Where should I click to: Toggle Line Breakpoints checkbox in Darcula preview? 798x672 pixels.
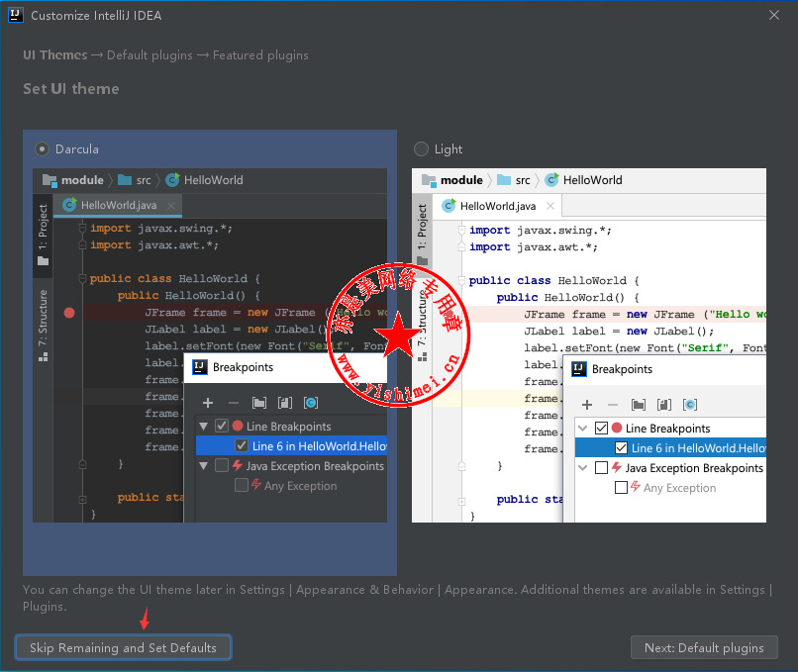click(x=222, y=426)
